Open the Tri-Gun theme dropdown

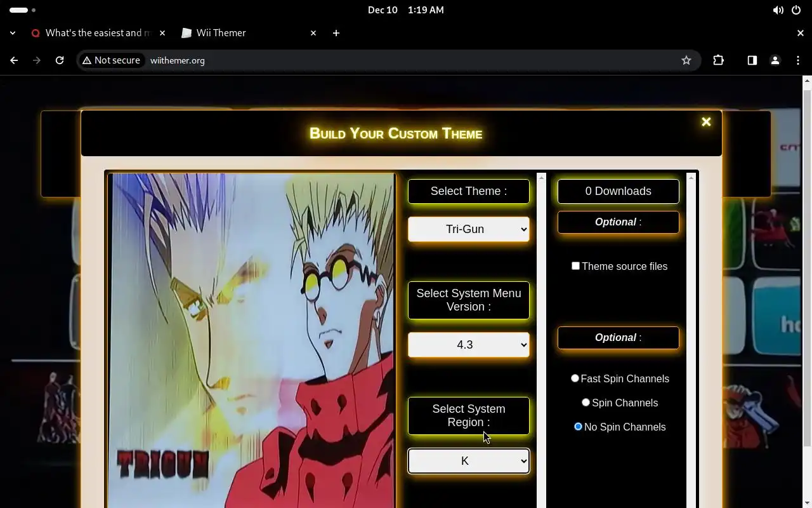tap(469, 229)
